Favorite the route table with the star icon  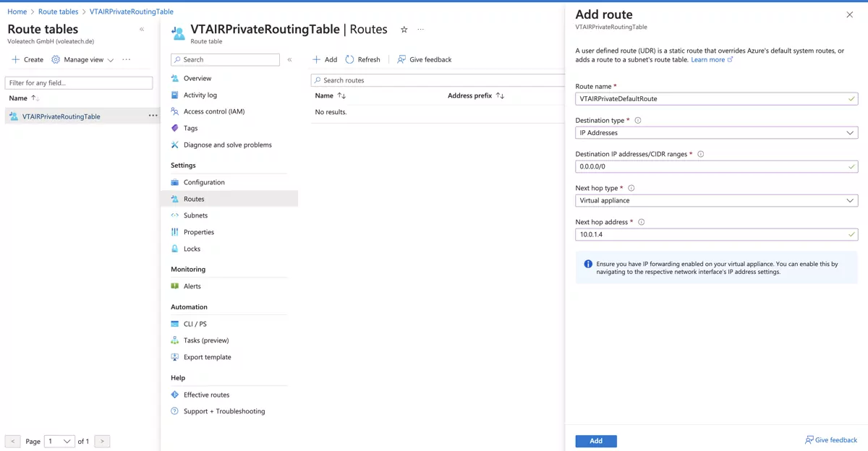coord(403,30)
